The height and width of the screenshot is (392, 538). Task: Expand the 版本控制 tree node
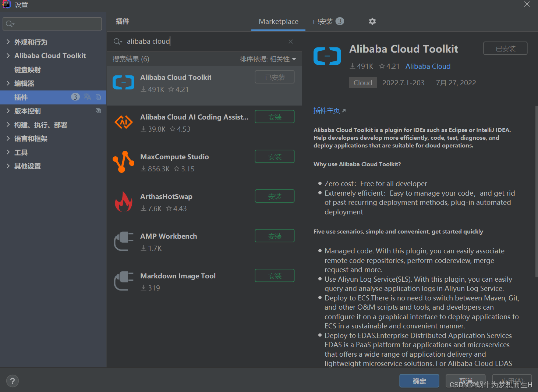(x=8, y=111)
